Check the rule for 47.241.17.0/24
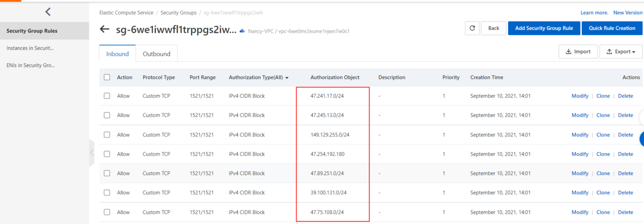 (x=107, y=96)
